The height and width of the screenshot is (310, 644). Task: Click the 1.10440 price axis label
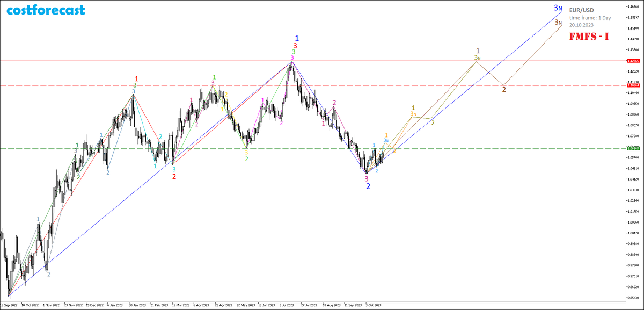(633, 92)
